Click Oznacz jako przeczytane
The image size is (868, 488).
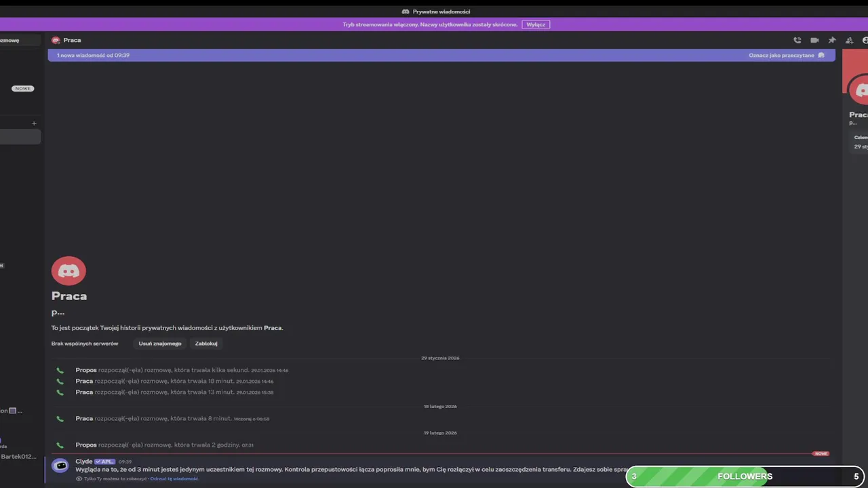(x=787, y=55)
